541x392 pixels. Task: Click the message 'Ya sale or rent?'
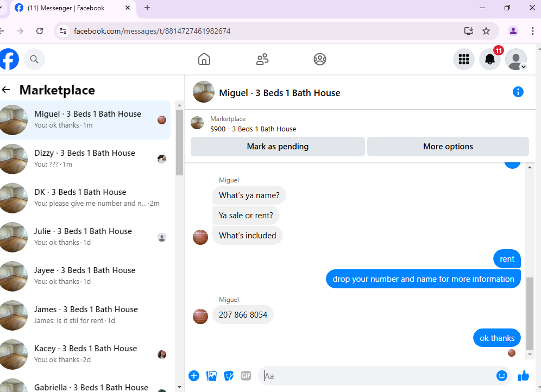[x=246, y=216]
